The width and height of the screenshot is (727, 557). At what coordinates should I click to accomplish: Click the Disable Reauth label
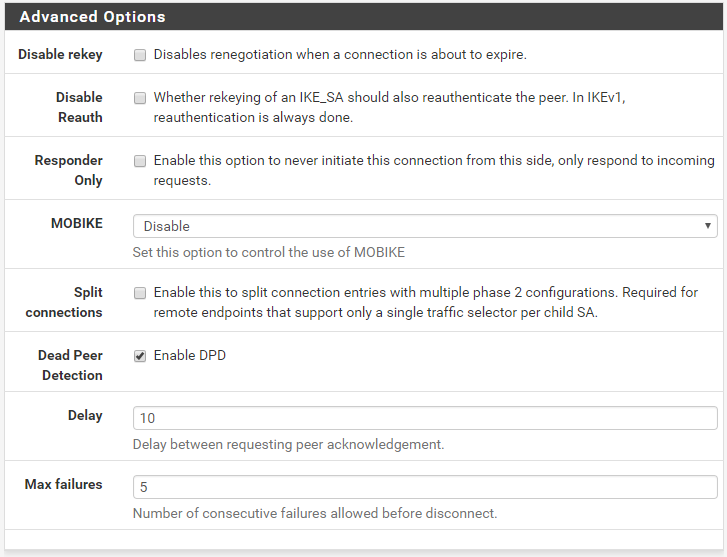tap(79, 107)
